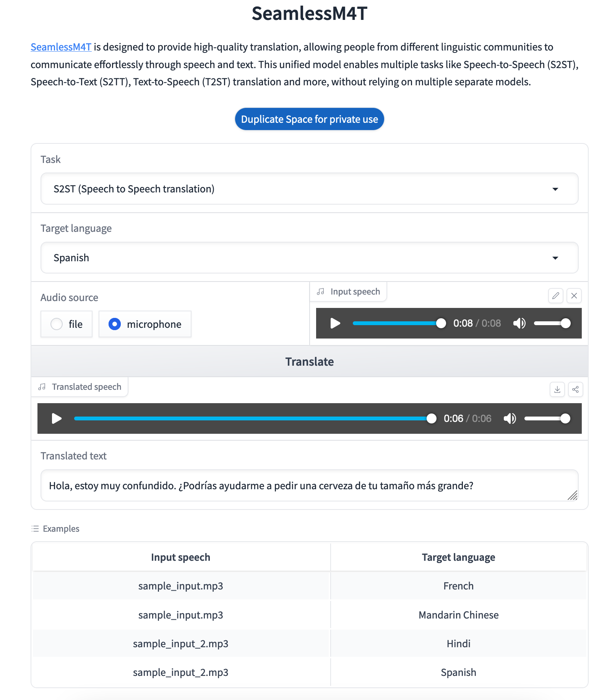Click the Examples list icon
The width and height of the screenshot is (607, 700).
pyautogui.click(x=35, y=529)
